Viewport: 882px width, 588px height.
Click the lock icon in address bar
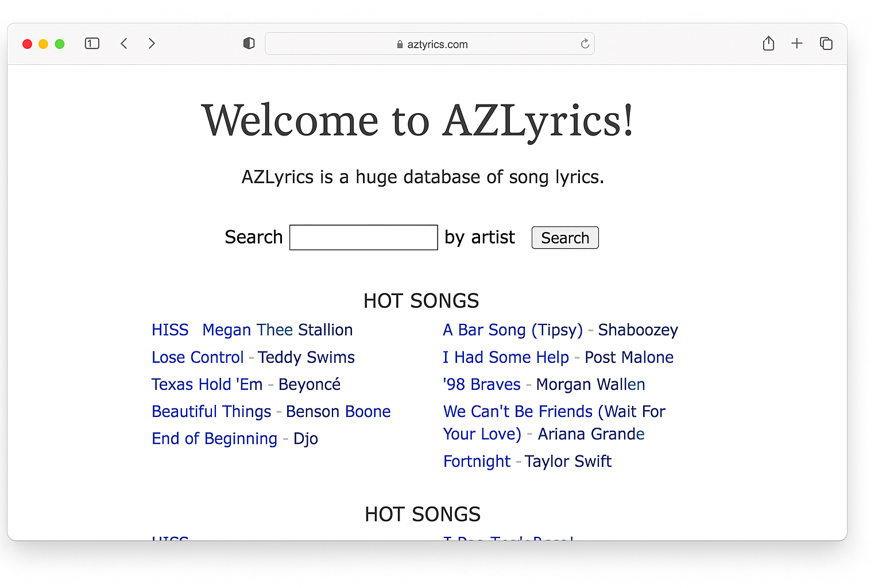(400, 45)
